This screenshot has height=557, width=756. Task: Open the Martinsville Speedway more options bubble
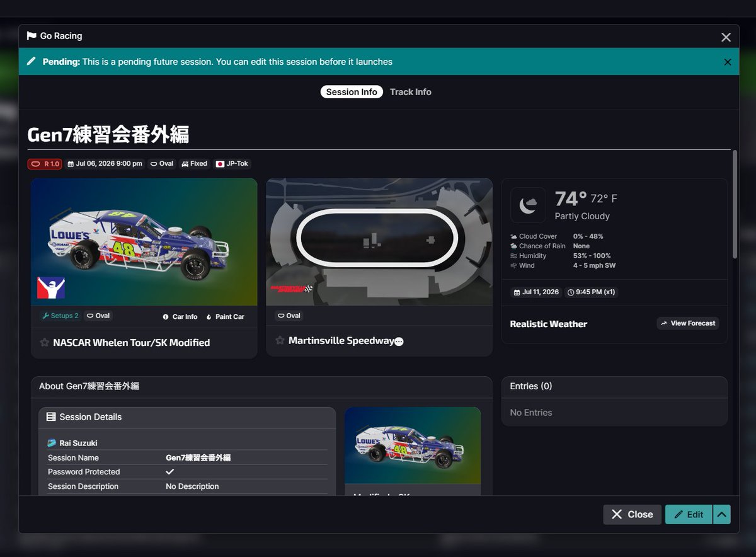(x=399, y=342)
